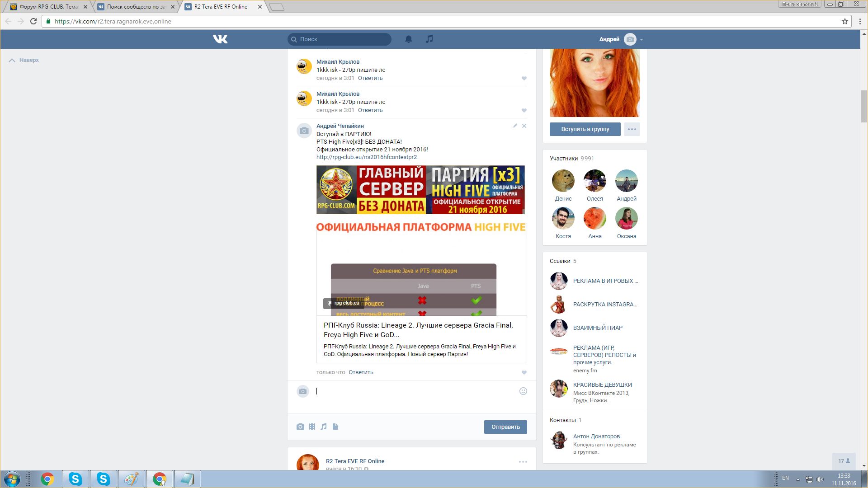Attach audio using music note icon below comment box
The height and width of the screenshot is (488, 868).
click(x=324, y=427)
